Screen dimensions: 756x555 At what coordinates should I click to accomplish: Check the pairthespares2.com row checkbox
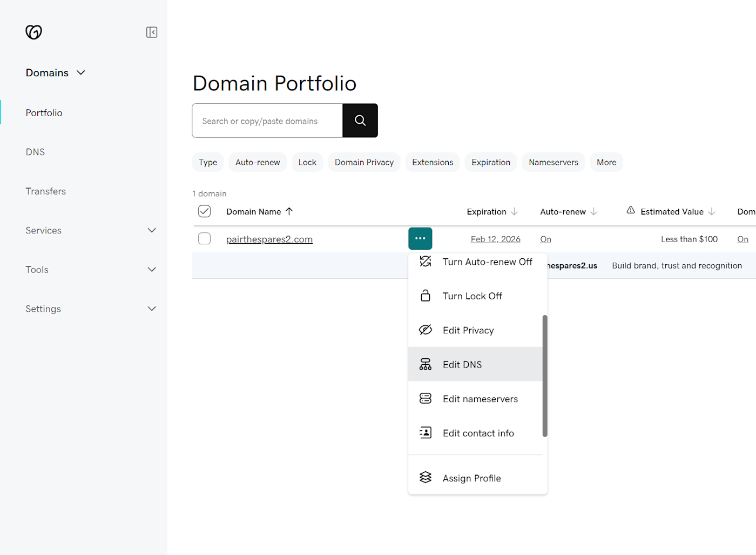click(x=204, y=238)
